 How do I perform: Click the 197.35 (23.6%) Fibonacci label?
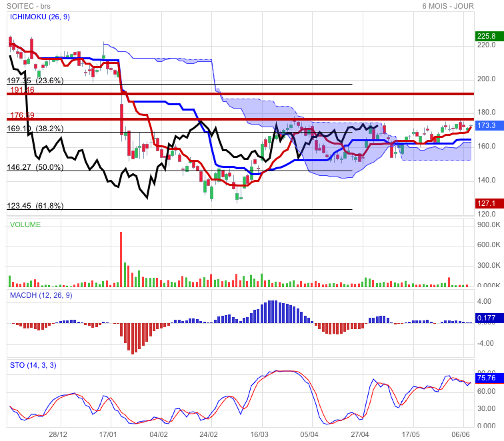click(x=35, y=81)
